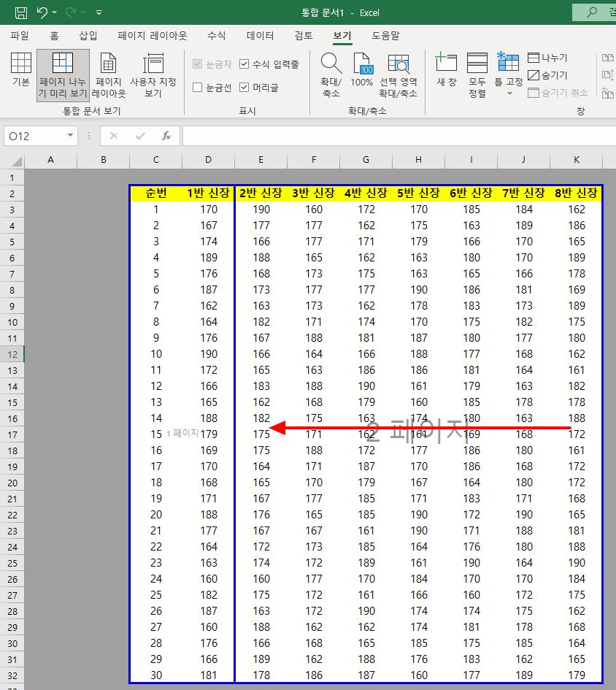This screenshot has height=690, width=616.
Task: Click the Name Box showing O12
Action: pos(35,136)
